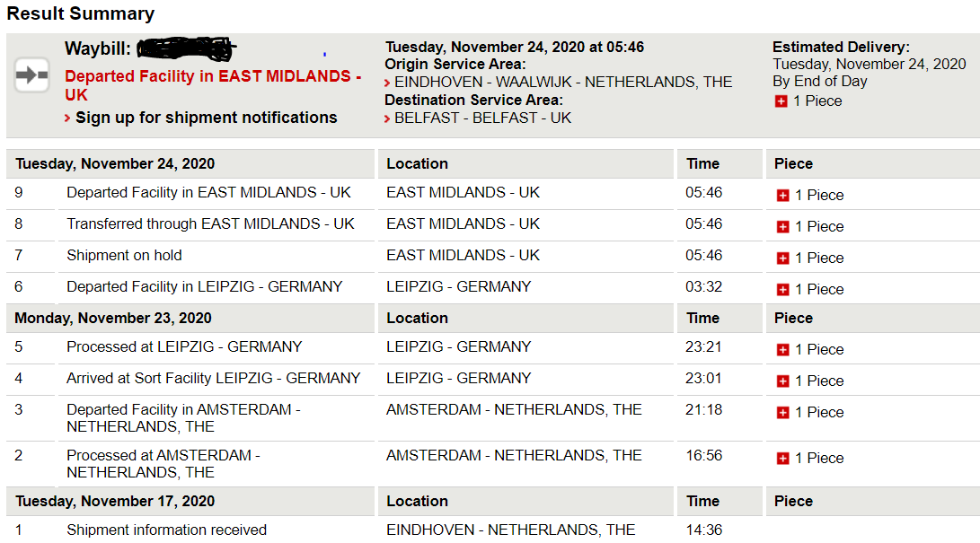Expand piece plus icon for Transferred through row
This screenshot has height=543, width=980.
(x=782, y=226)
